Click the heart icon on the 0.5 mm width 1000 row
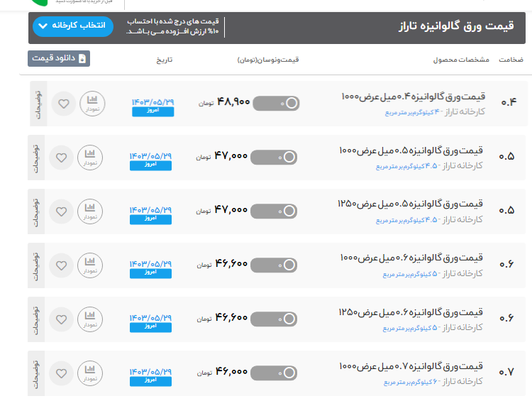Viewport: 532px width, 401px height. (x=62, y=157)
